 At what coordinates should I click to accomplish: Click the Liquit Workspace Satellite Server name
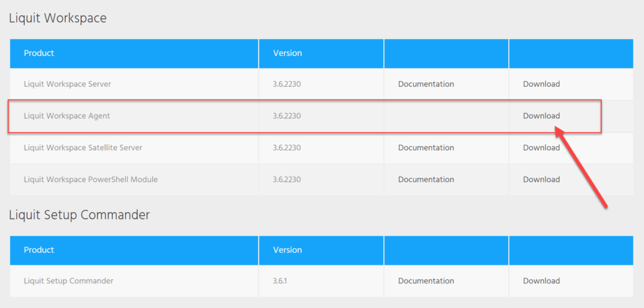pos(83,148)
